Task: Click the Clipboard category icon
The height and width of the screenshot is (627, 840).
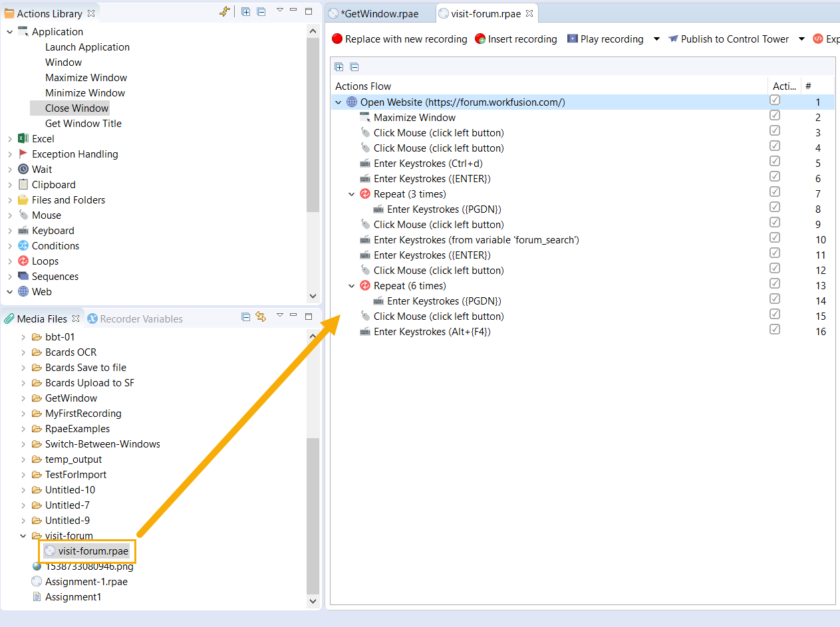Action: [x=23, y=184]
